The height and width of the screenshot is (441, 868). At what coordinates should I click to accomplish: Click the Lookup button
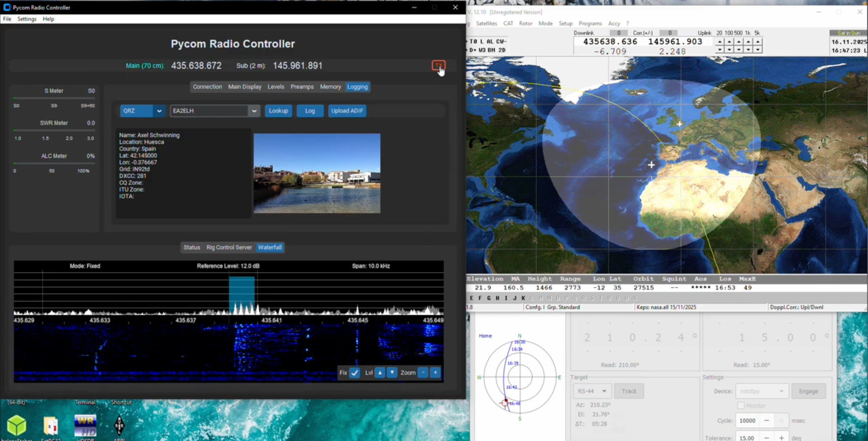pos(278,111)
